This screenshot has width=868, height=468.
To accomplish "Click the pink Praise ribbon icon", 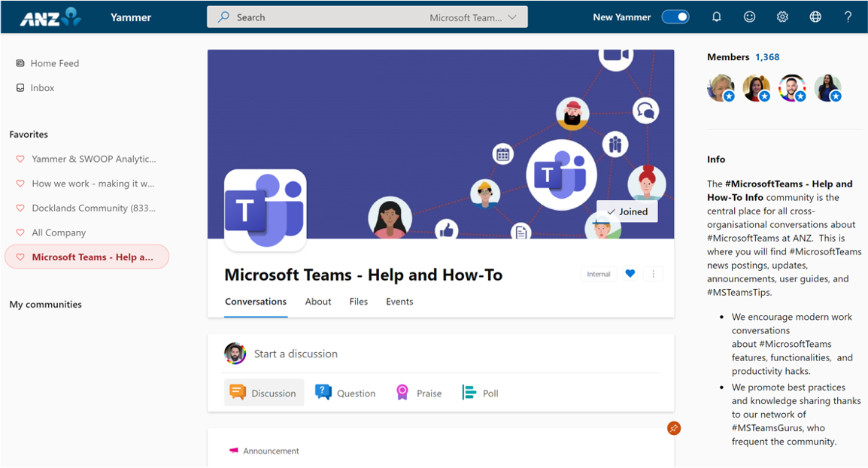I will (402, 393).
